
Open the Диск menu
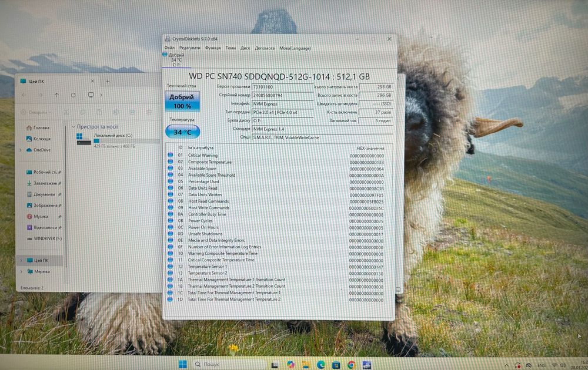[245, 48]
